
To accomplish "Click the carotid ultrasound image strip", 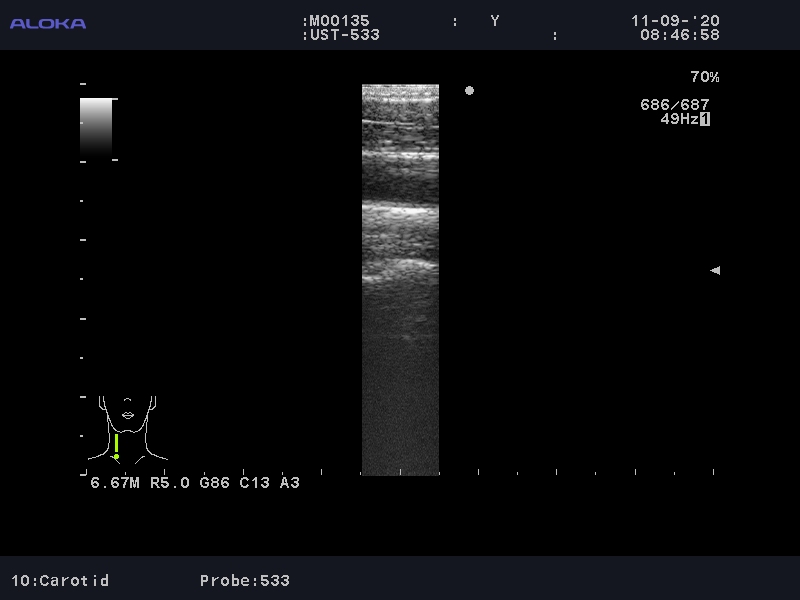I will pos(400,279).
